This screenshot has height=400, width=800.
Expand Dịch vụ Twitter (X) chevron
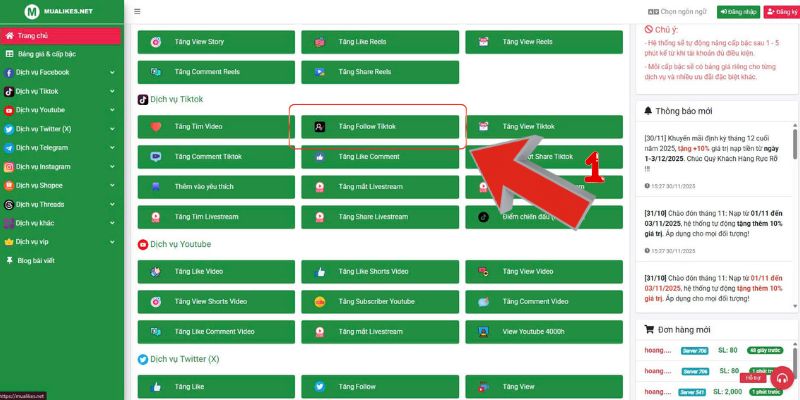point(112,129)
